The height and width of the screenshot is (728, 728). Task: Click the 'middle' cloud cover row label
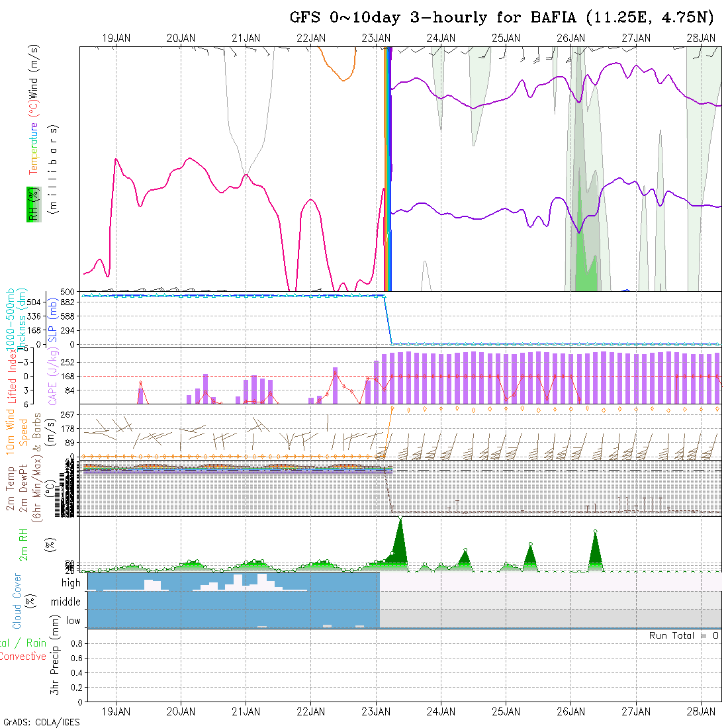[66, 602]
